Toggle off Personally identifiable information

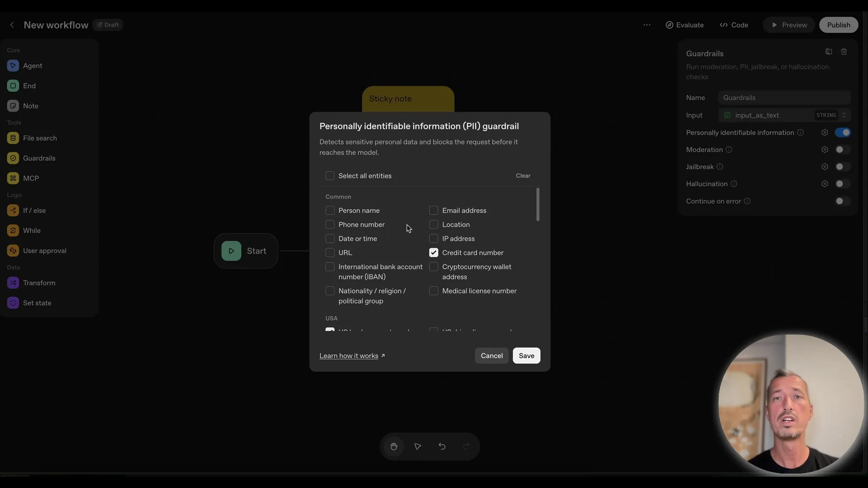pyautogui.click(x=844, y=132)
